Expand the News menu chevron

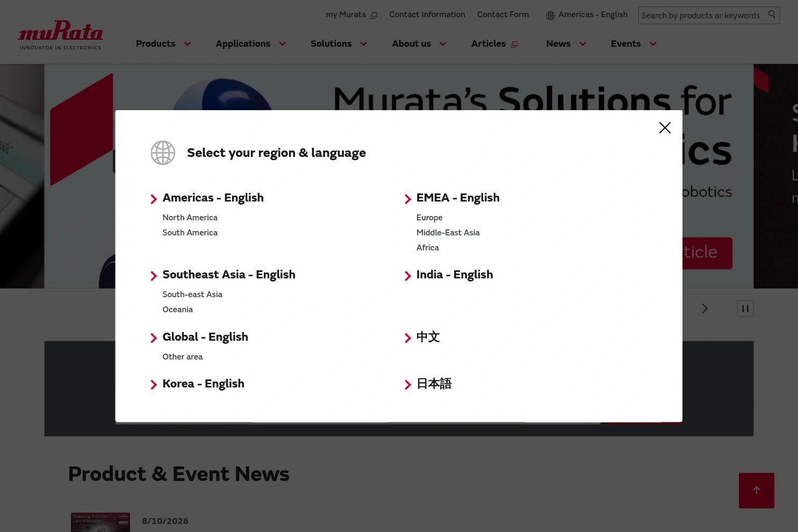point(583,44)
